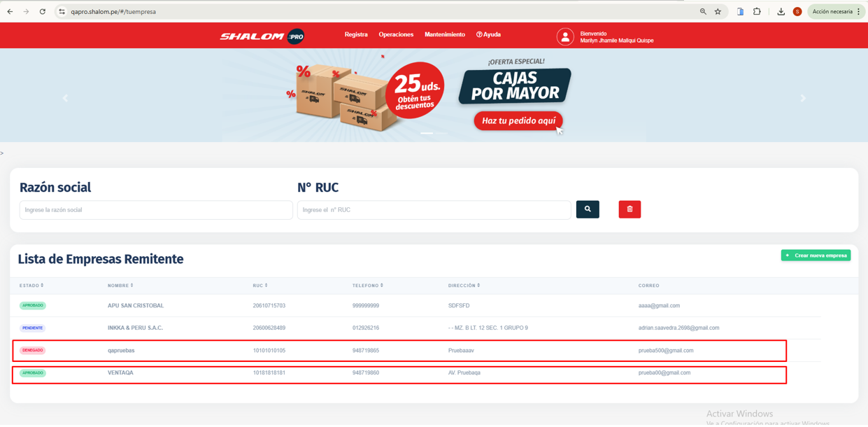Click Crear nueva empresa button
This screenshot has width=868, height=427.
(816, 255)
